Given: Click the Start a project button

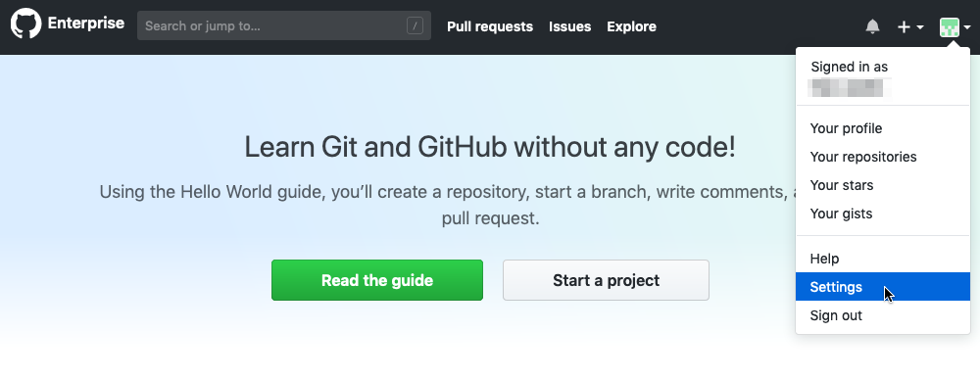Looking at the screenshot, I should pyautogui.click(x=606, y=280).
